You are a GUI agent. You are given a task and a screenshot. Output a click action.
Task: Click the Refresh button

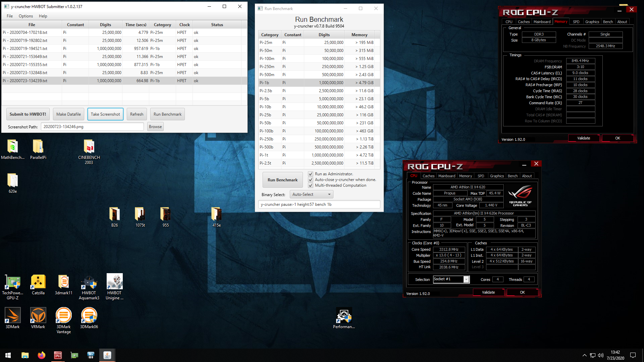pyautogui.click(x=137, y=114)
